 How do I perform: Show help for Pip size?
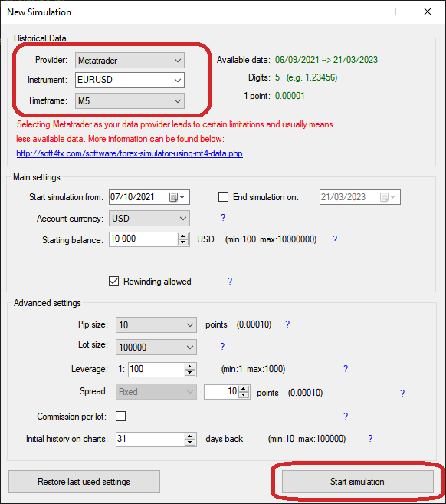click(287, 324)
